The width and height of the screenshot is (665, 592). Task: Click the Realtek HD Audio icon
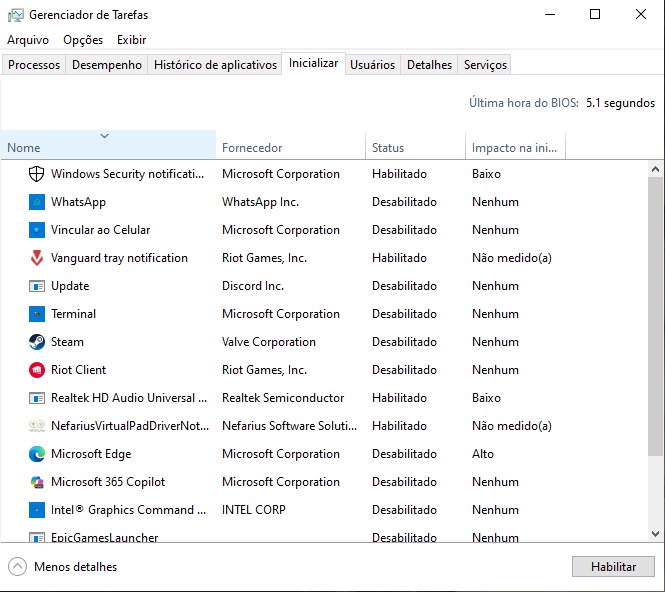(36, 398)
